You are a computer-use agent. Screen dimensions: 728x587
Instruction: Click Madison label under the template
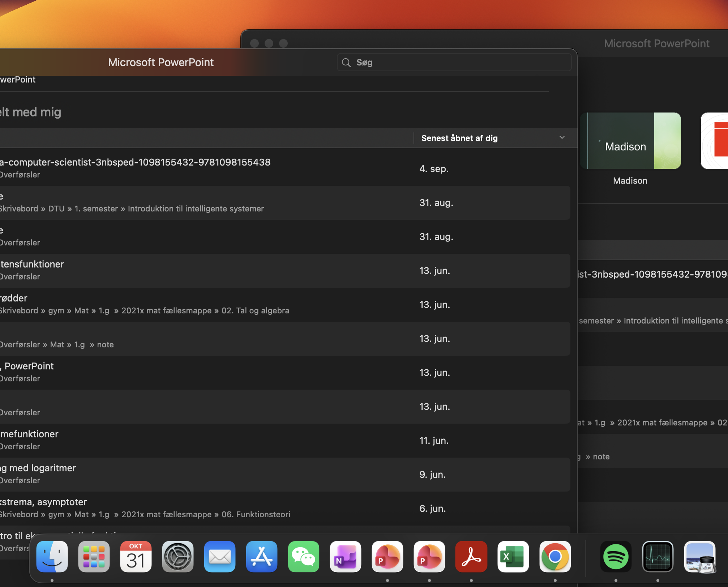pyautogui.click(x=630, y=181)
